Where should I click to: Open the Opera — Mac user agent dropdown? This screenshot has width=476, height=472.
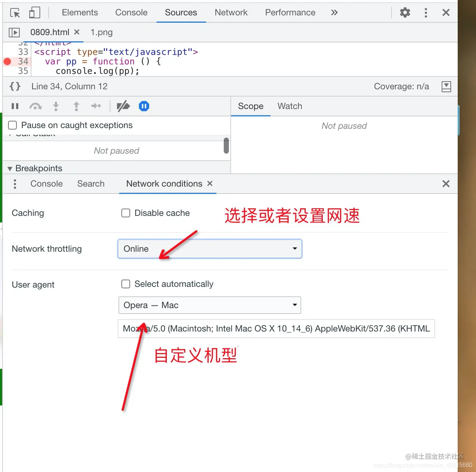point(210,305)
